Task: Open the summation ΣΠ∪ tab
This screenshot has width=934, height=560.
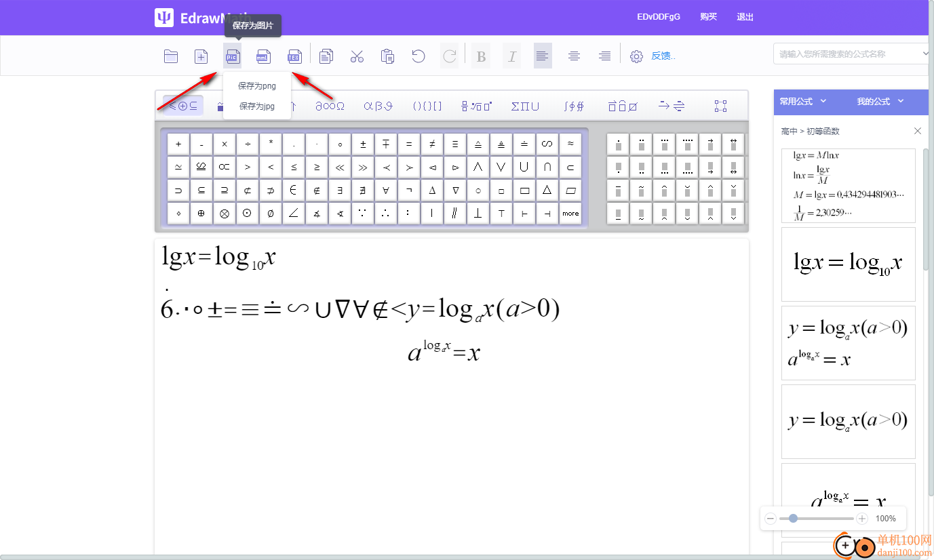Action: click(525, 106)
